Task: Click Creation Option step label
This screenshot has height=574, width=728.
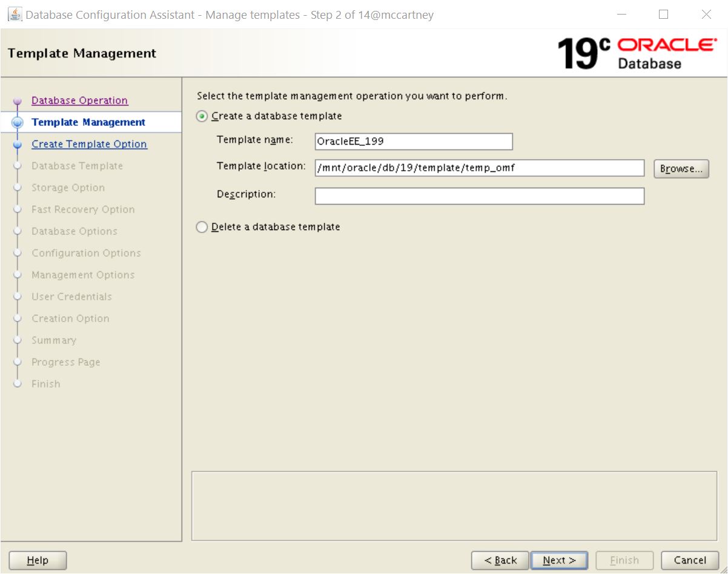Action: point(70,318)
